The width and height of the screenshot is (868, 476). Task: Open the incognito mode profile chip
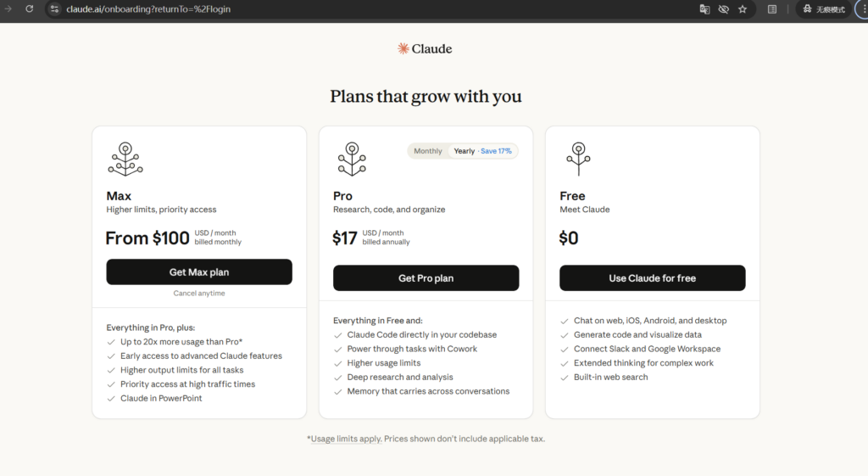pos(823,9)
